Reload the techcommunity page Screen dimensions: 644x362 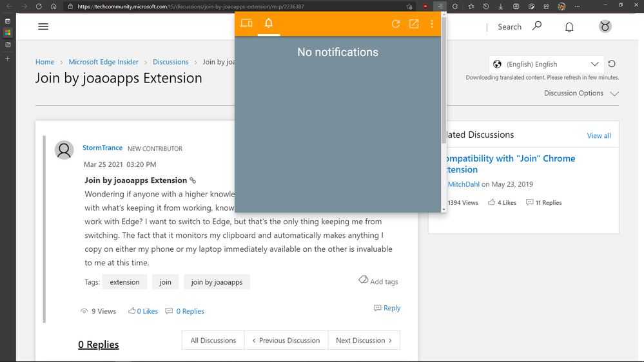(x=39, y=6)
